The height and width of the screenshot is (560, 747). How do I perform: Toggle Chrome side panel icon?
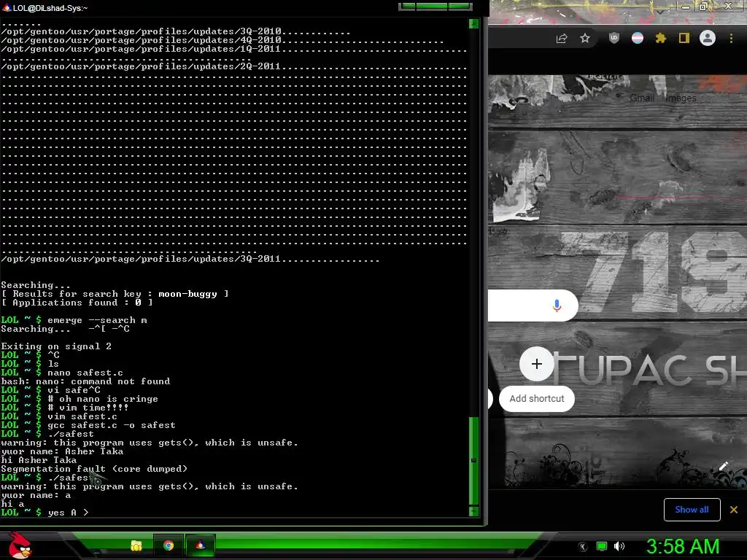pos(684,38)
